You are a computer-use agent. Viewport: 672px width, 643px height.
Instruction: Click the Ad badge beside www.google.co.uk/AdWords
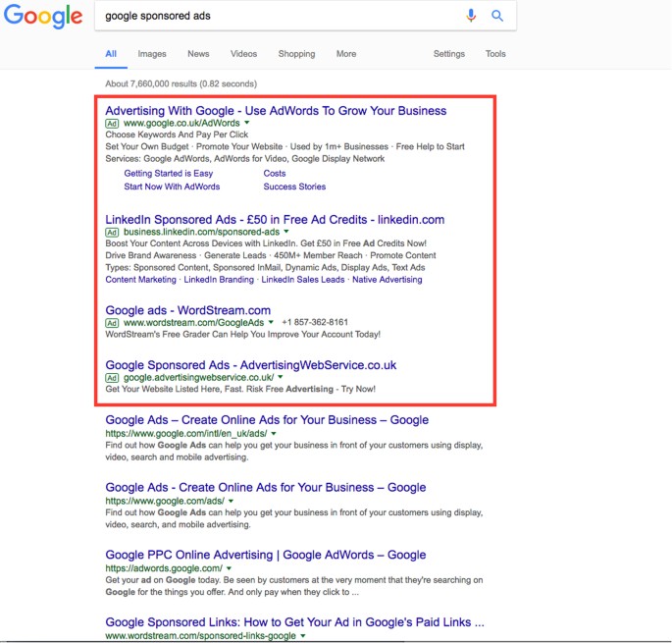click(x=112, y=124)
